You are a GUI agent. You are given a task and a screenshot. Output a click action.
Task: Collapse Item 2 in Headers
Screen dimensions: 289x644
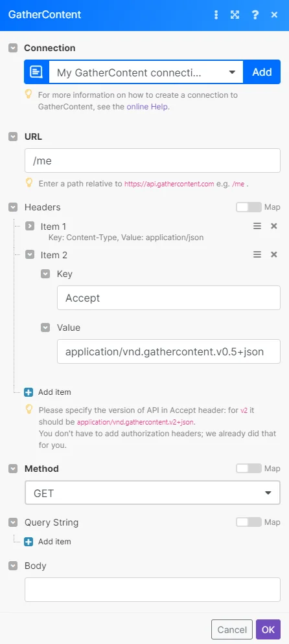30,254
